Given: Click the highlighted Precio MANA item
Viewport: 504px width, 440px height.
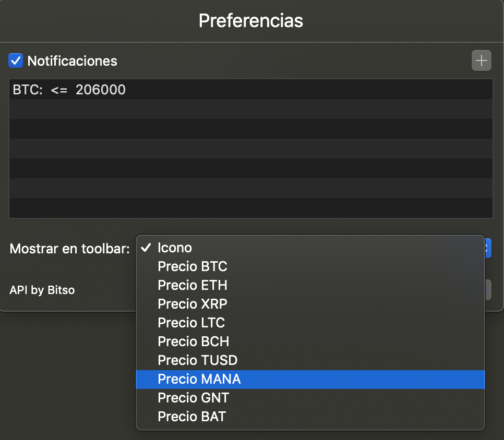Looking at the screenshot, I should [310, 380].
